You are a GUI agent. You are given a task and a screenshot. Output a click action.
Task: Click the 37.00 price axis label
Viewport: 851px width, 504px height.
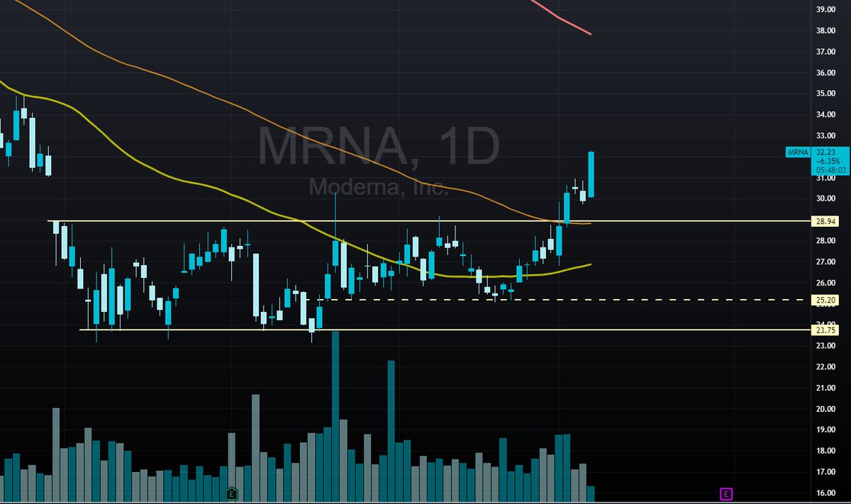pyautogui.click(x=825, y=52)
